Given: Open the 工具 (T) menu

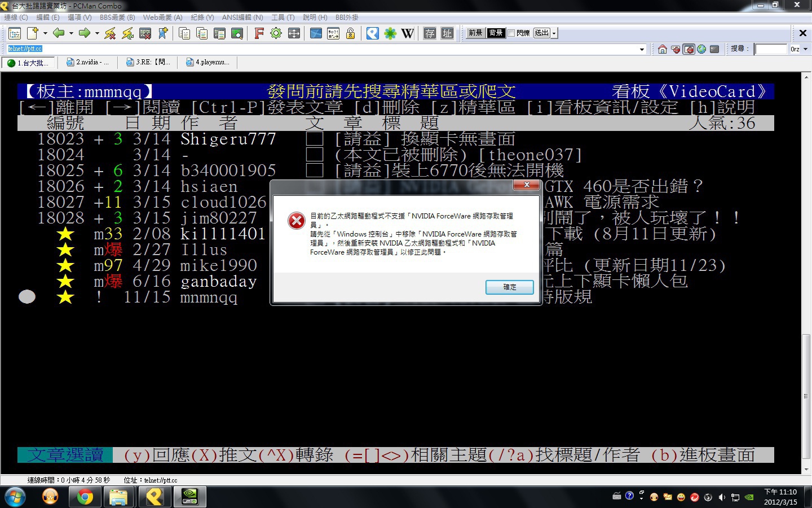Looking at the screenshot, I should coord(283,17).
